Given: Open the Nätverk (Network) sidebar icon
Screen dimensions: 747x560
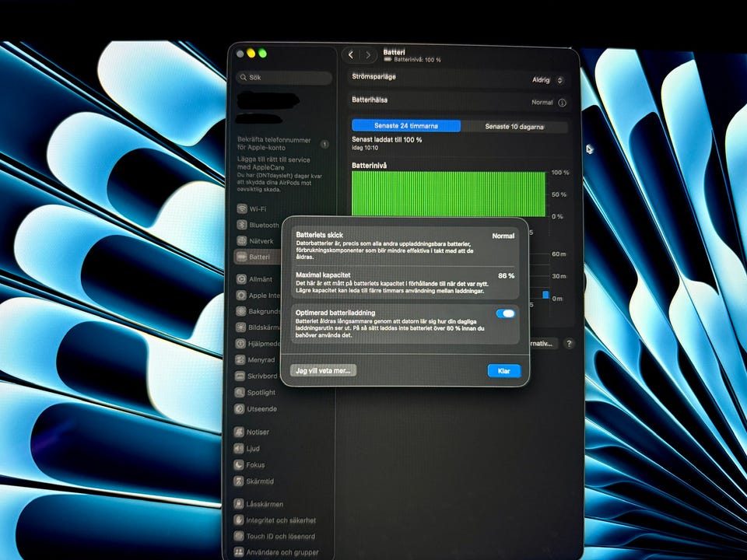Looking at the screenshot, I should pyautogui.click(x=242, y=242).
